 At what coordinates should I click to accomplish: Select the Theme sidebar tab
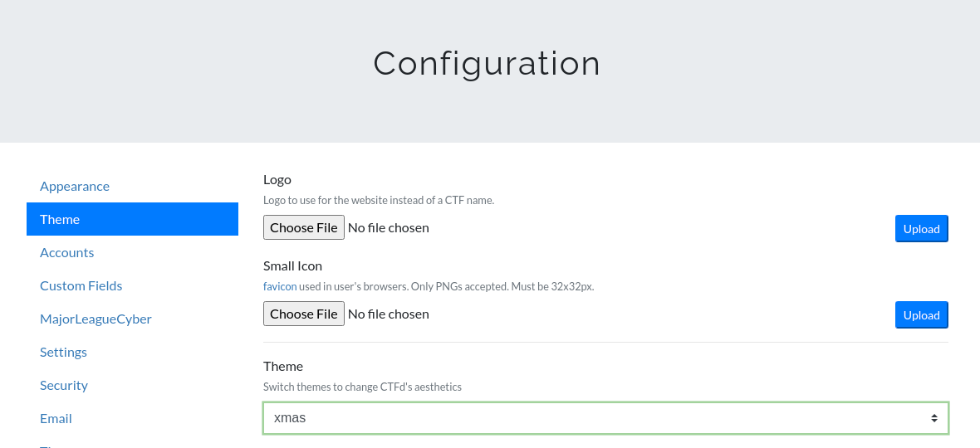pos(60,219)
